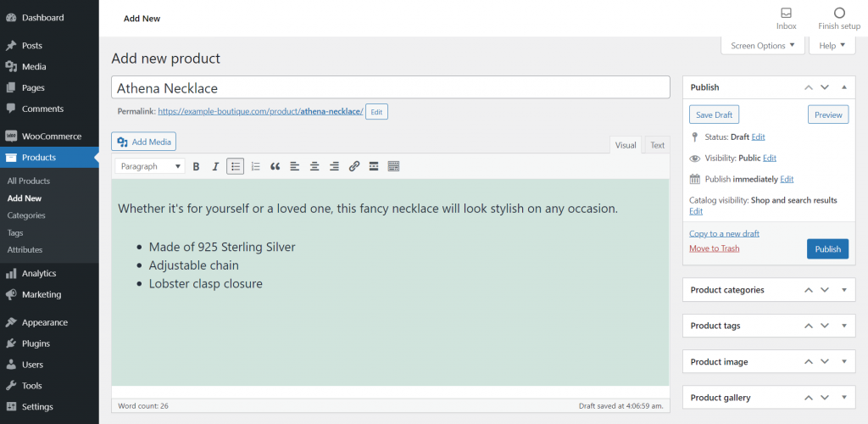Open the Help dropdown tab

pyautogui.click(x=832, y=46)
